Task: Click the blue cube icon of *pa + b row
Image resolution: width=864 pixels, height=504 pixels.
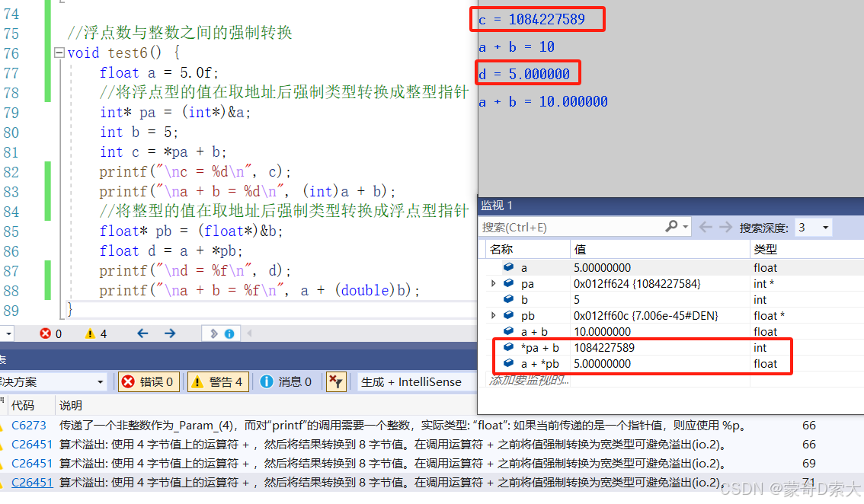Action: [x=509, y=347]
